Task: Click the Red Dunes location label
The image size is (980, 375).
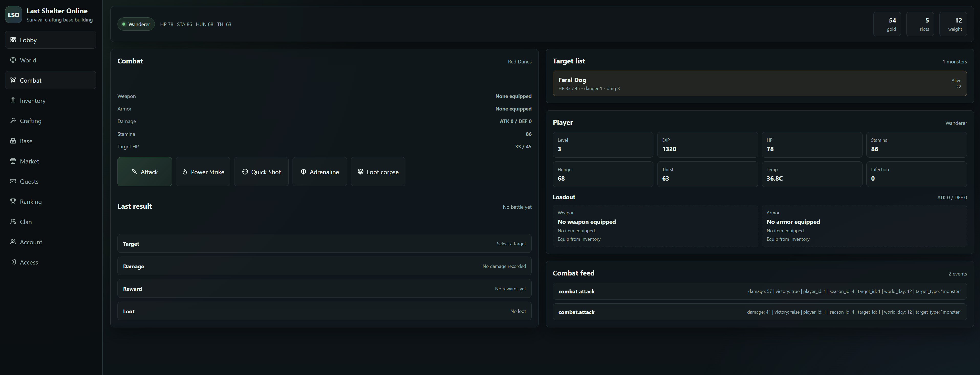Action: pyautogui.click(x=519, y=61)
